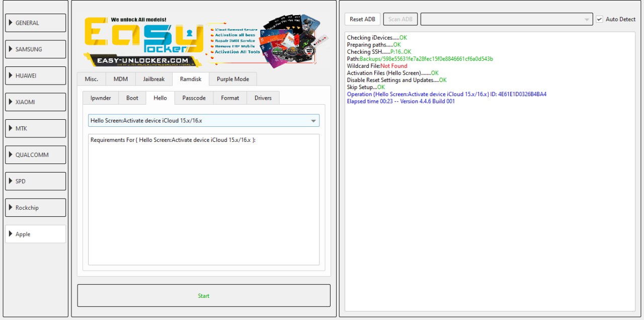Viewport: 644px width, 320px height.
Task: Click the blue Operation ID log line
Action: [447, 94]
